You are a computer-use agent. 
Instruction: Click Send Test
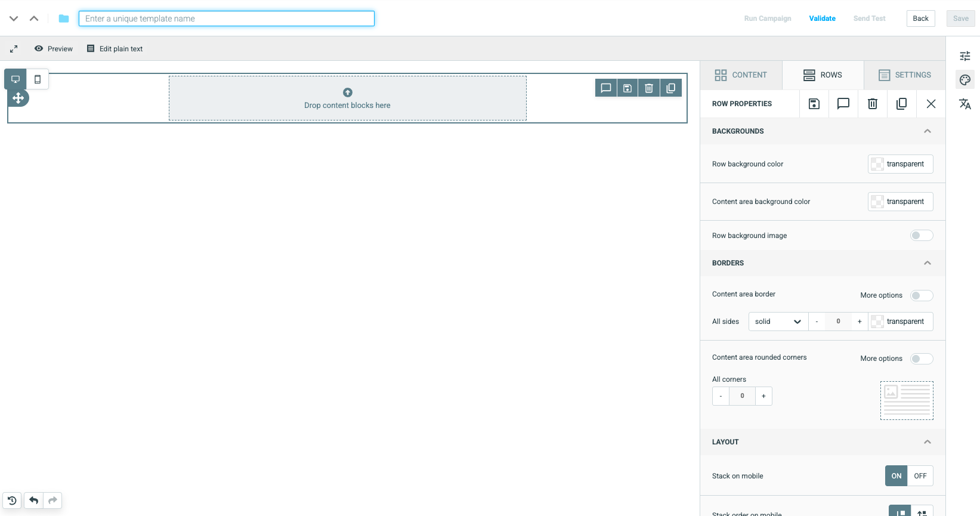[x=869, y=18]
